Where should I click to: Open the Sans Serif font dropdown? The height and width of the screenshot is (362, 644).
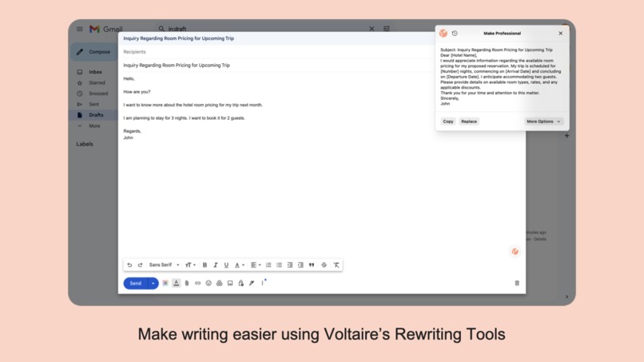(x=164, y=265)
